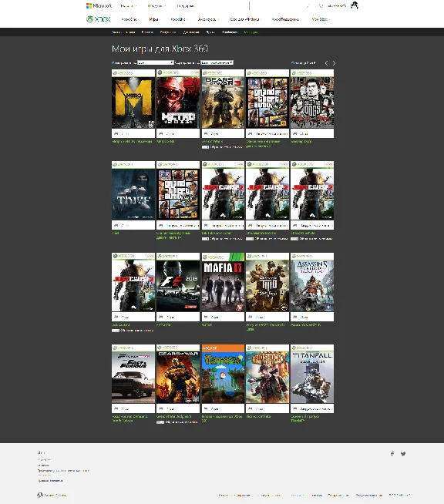Click controller icon under BioShock Infinite cover
The width and height of the screenshot is (444, 504).
click(250, 408)
